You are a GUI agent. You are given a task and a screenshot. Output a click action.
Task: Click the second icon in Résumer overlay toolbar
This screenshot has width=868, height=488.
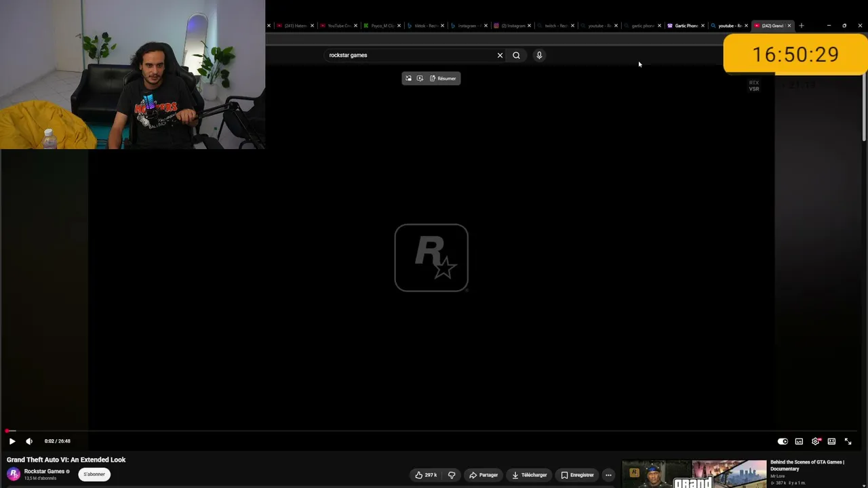point(420,79)
